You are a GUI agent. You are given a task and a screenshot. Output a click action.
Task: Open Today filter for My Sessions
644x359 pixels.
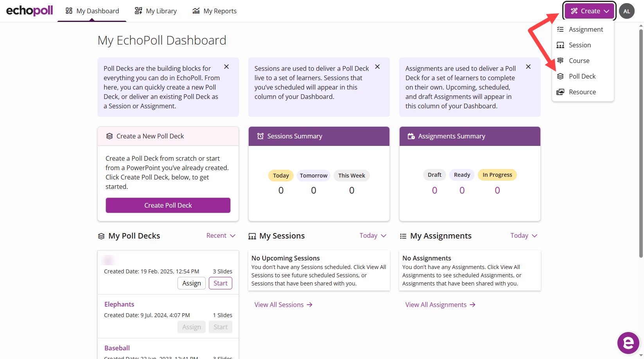tap(373, 235)
